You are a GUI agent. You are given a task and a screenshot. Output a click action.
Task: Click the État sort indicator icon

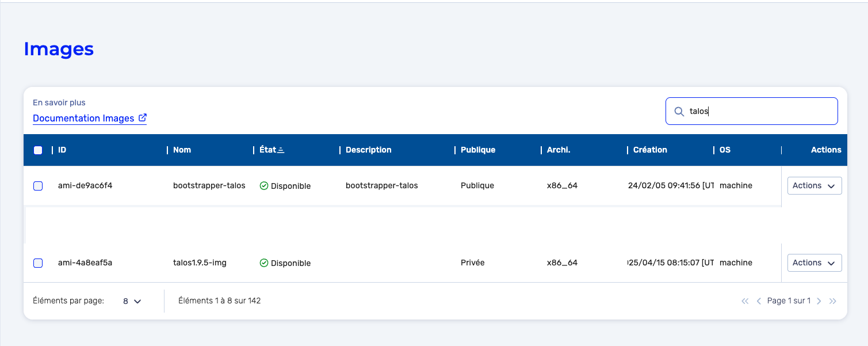click(281, 150)
